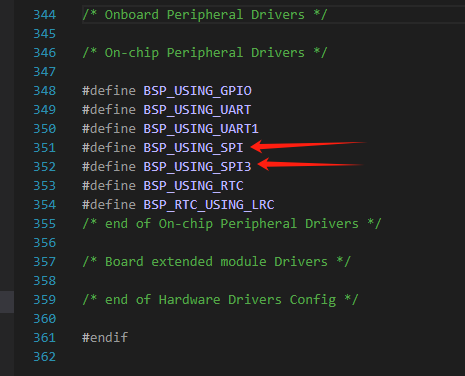Click #define keyword on line 348
Image resolution: width=465 pixels, height=376 pixels.
(x=109, y=91)
